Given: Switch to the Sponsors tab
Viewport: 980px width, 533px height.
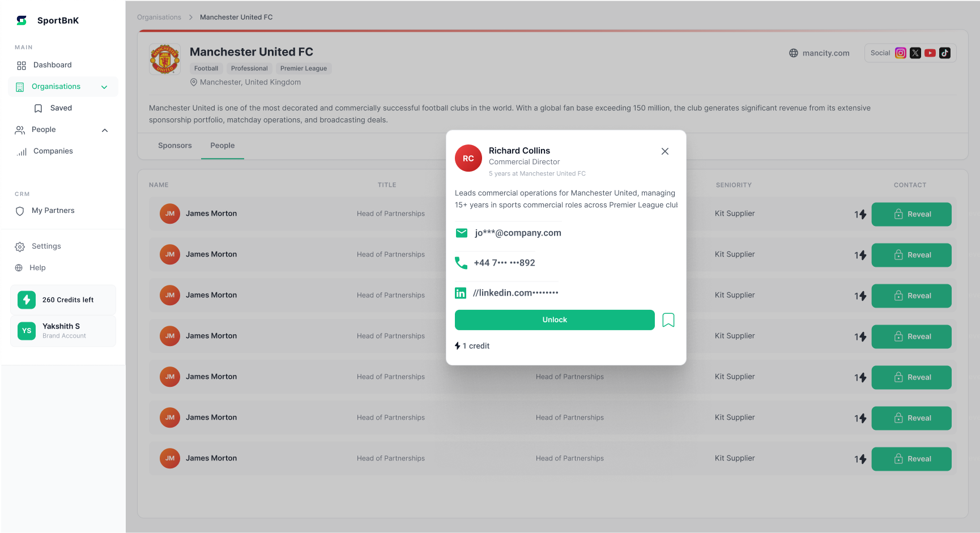Looking at the screenshot, I should [174, 146].
